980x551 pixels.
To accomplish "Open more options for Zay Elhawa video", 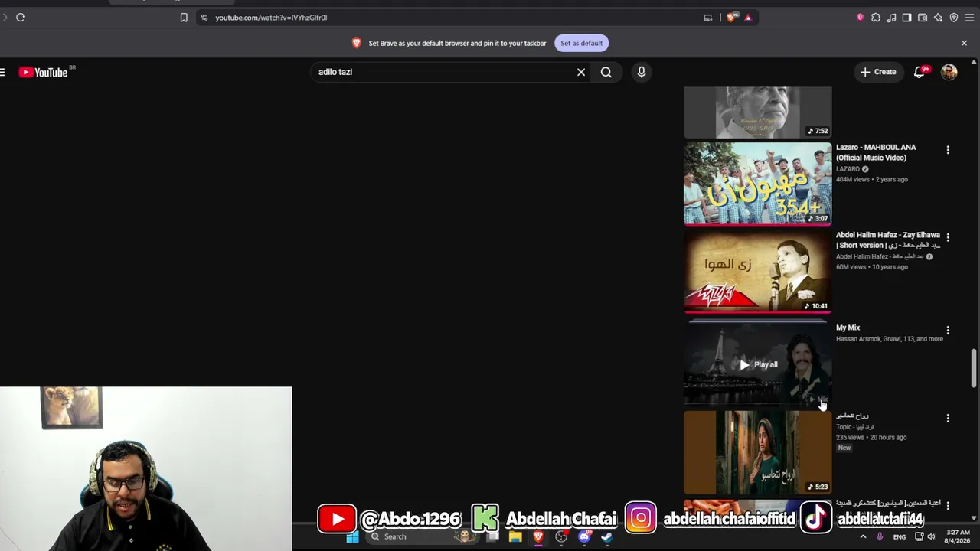I will pyautogui.click(x=948, y=238).
